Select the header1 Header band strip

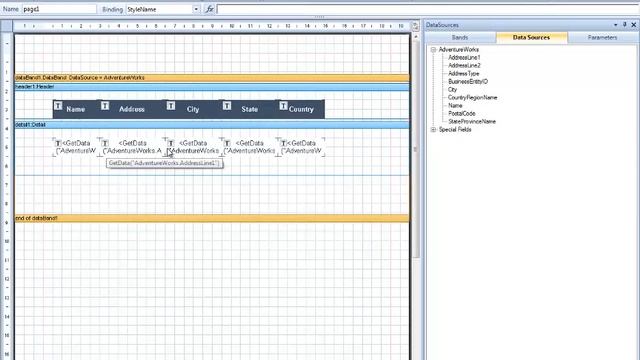212,87
